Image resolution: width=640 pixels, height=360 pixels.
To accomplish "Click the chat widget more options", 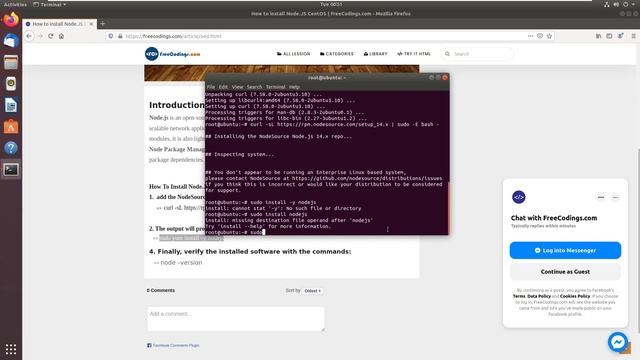I will pos(601,197).
